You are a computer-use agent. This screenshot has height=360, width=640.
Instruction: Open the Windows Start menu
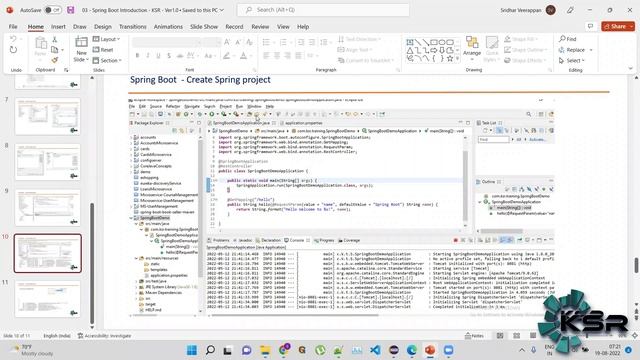[191, 350]
